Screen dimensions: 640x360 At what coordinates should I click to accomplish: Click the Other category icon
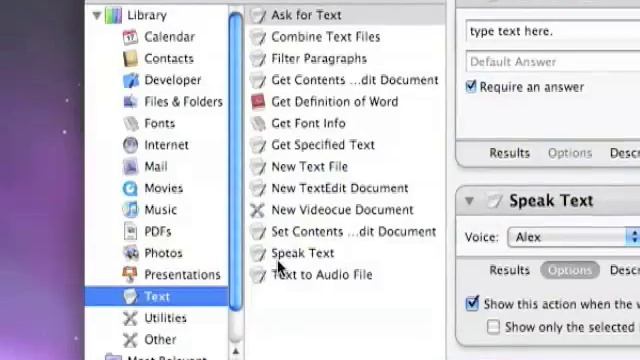tap(130, 340)
